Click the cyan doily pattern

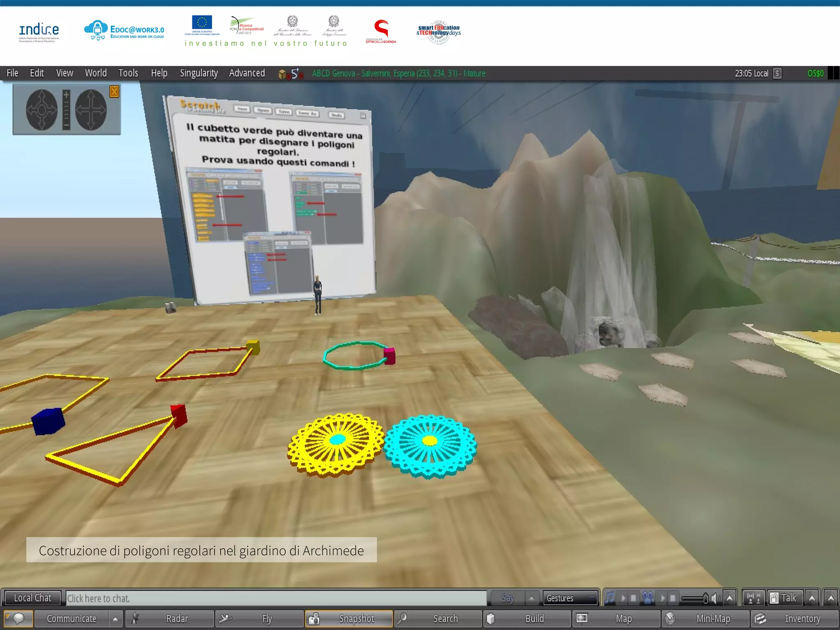[430, 446]
